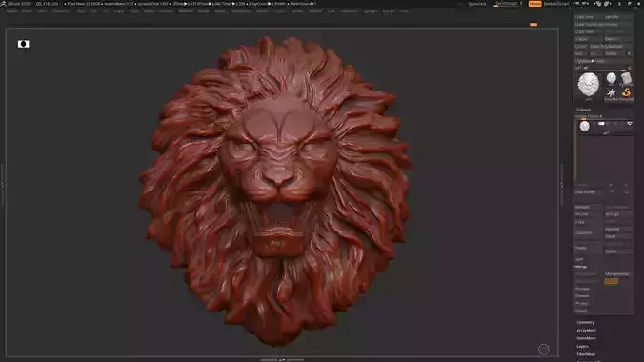The image size is (644, 362).
Task: Adjust the See-through slider
Action: click(x=509, y=4)
